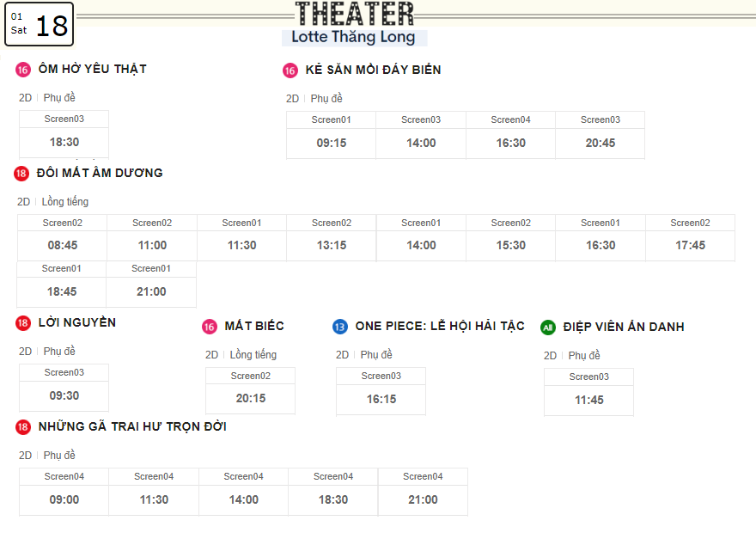Select the Sat 18 date box

click(x=39, y=24)
